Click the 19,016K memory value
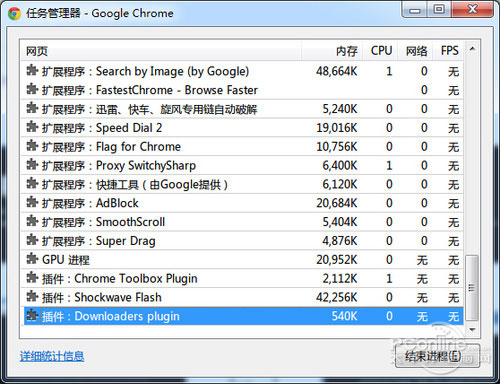500x384 pixels. click(x=337, y=128)
